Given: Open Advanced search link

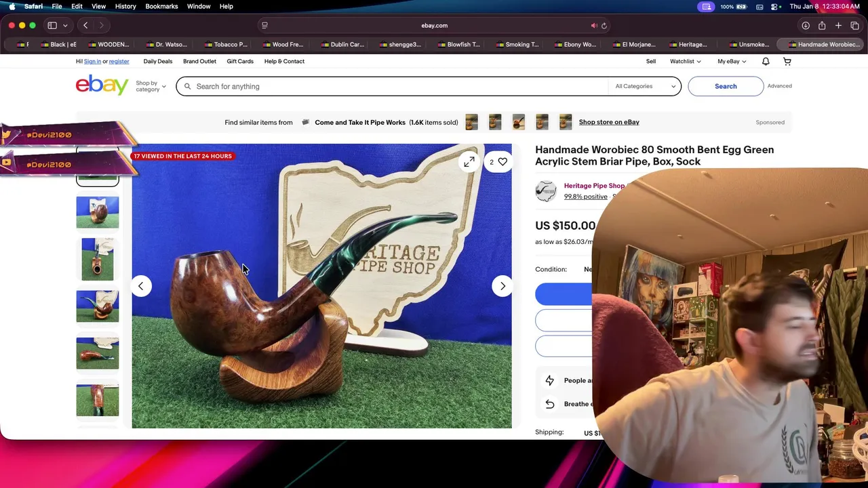Looking at the screenshot, I should pos(779,86).
